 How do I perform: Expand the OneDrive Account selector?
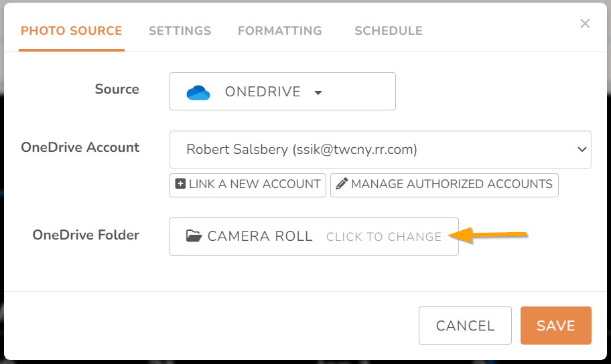click(x=381, y=149)
